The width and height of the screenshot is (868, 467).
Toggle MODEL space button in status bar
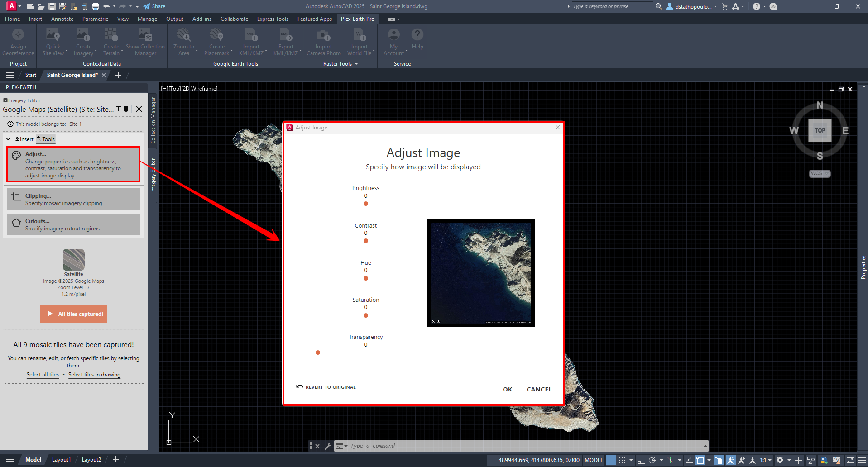click(594, 460)
